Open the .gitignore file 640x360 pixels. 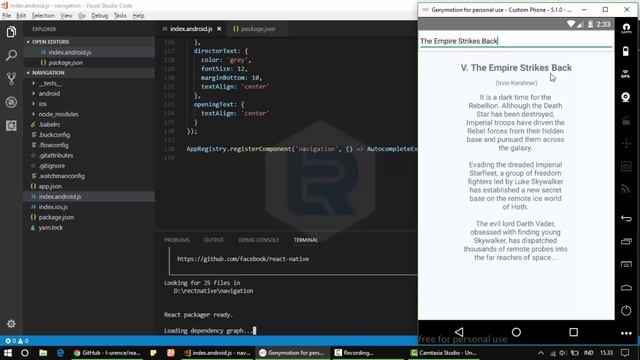(51, 166)
